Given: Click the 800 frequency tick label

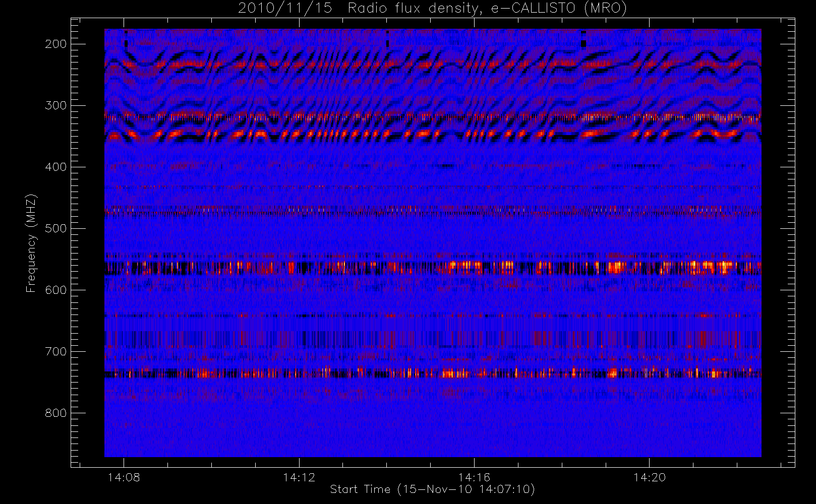Looking at the screenshot, I should pyautogui.click(x=56, y=413).
